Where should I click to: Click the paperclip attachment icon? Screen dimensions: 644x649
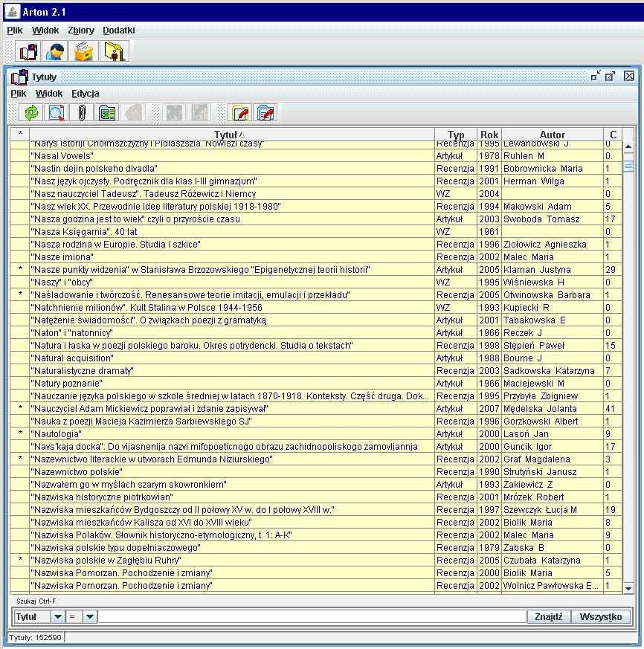82,112
